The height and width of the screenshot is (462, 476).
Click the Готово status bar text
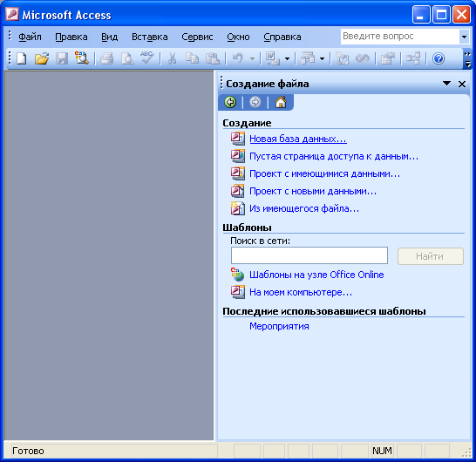coord(28,451)
